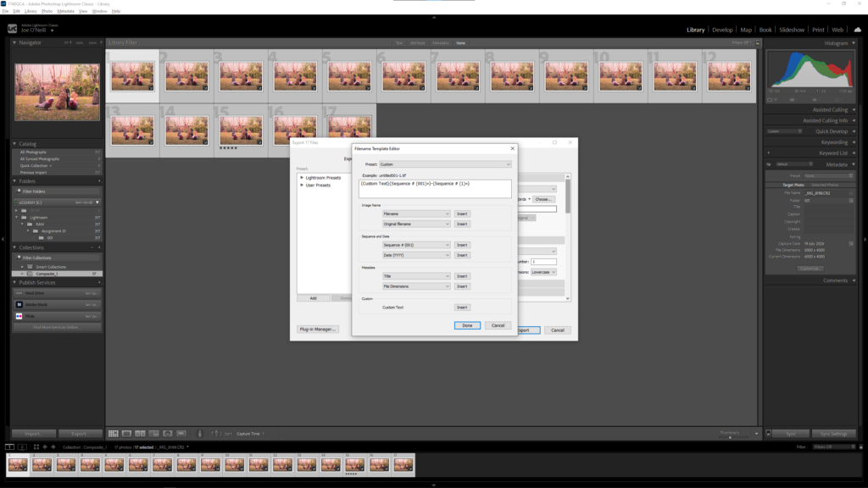868x488 pixels.
Task: Open cloud sync status icon
Action: pyautogui.click(x=857, y=30)
